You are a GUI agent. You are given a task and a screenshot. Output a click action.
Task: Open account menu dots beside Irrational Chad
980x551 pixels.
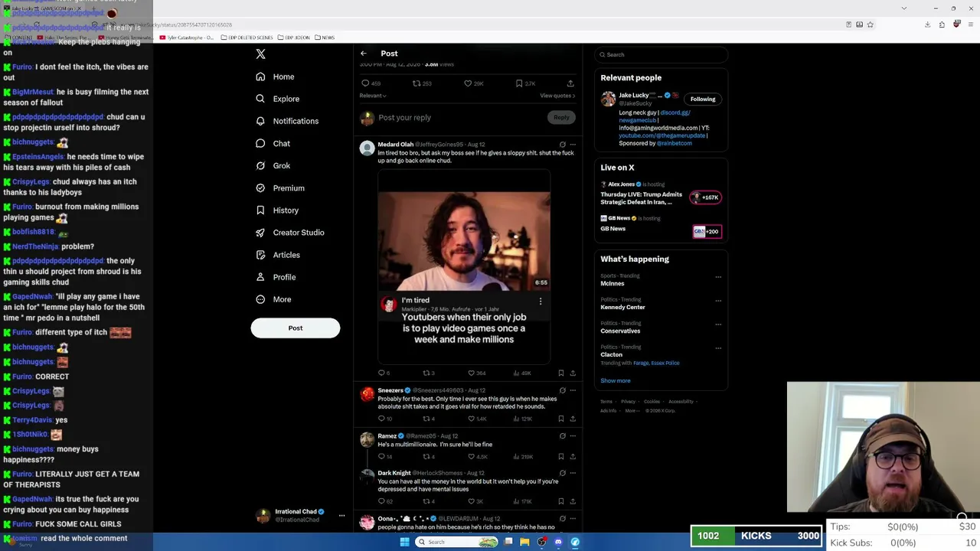(341, 516)
